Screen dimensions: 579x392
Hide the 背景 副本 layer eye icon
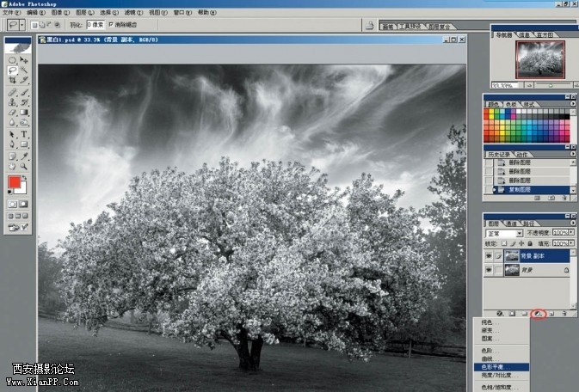(489, 255)
